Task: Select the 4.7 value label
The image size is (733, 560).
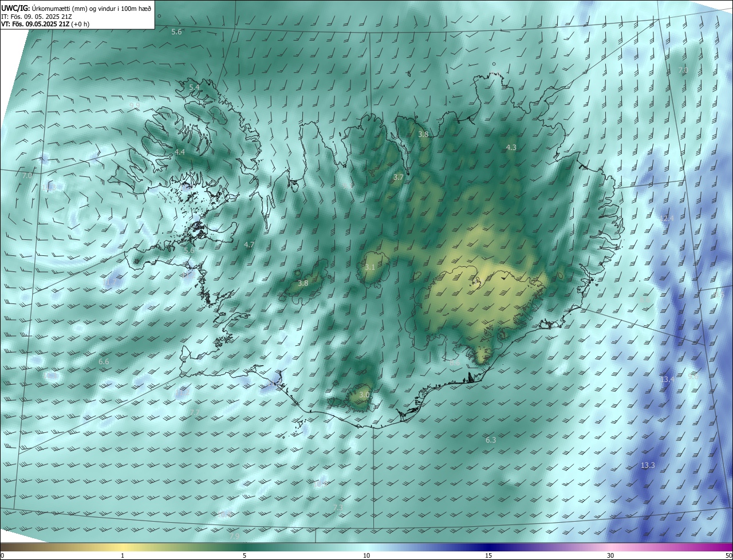Action: click(x=249, y=244)
